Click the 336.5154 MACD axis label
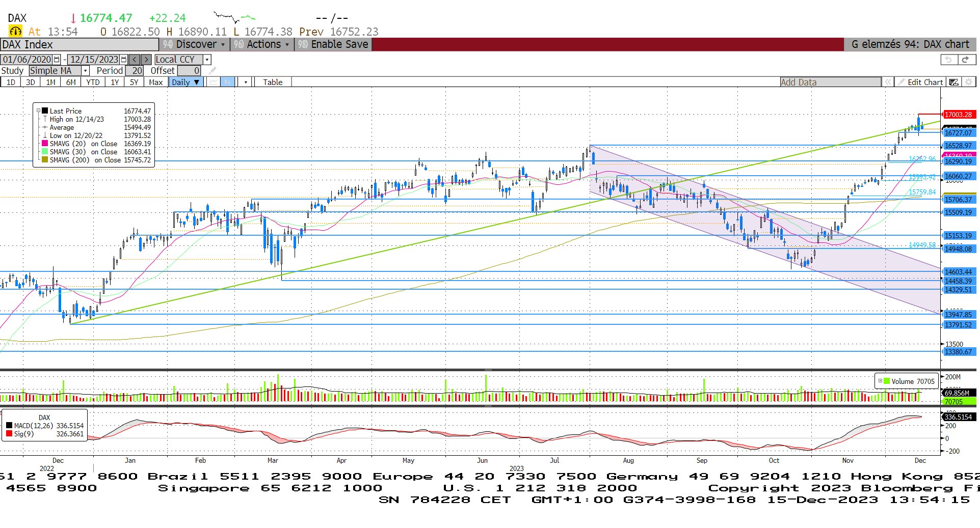Screen dimensions: 980x528 [958, 417]
